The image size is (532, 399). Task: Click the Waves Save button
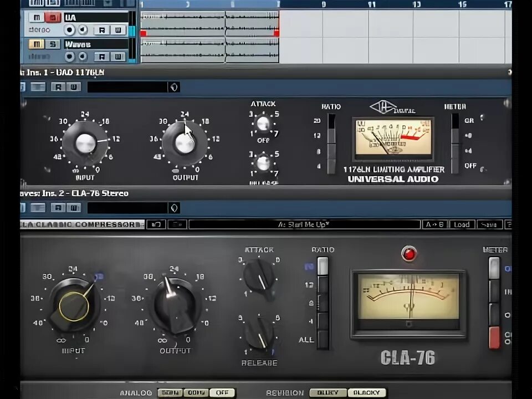489,224
